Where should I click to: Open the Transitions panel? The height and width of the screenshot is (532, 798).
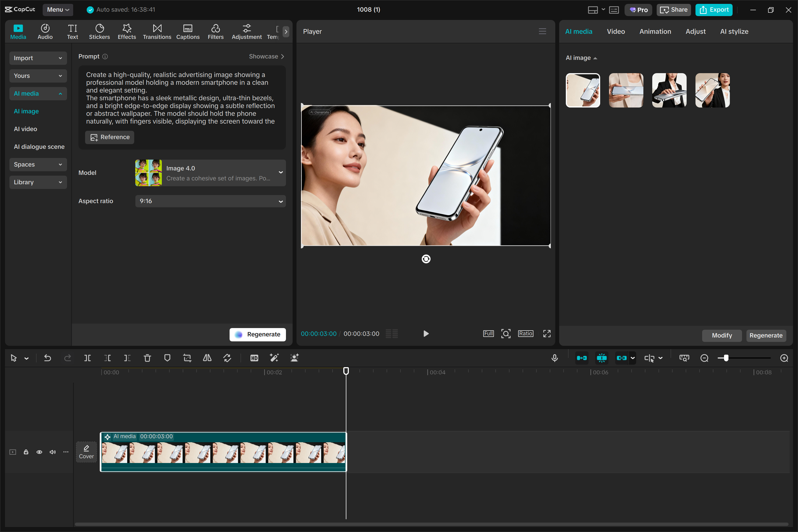pos(157,32)
